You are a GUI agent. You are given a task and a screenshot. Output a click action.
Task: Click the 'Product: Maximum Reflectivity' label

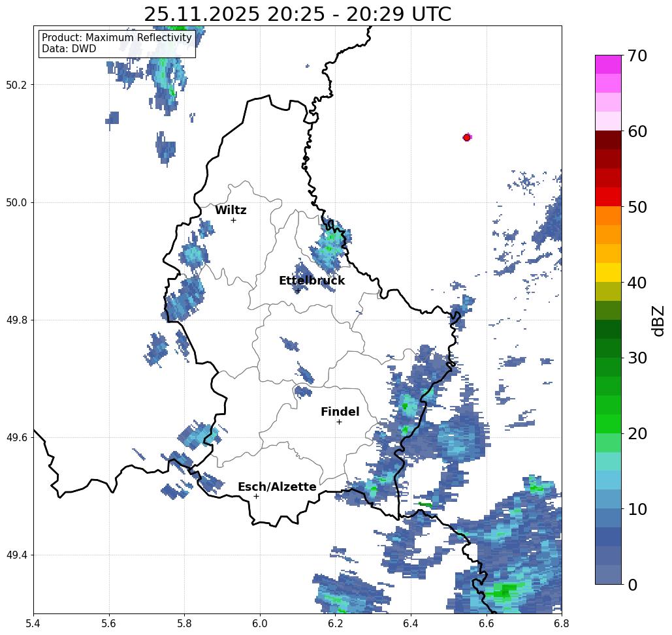coord(116,38)
